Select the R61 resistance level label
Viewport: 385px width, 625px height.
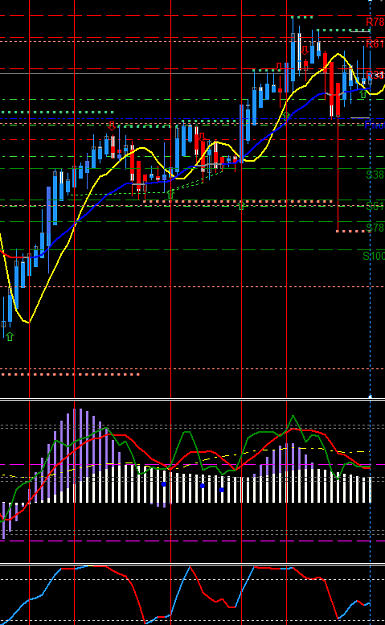coord(375,44)
